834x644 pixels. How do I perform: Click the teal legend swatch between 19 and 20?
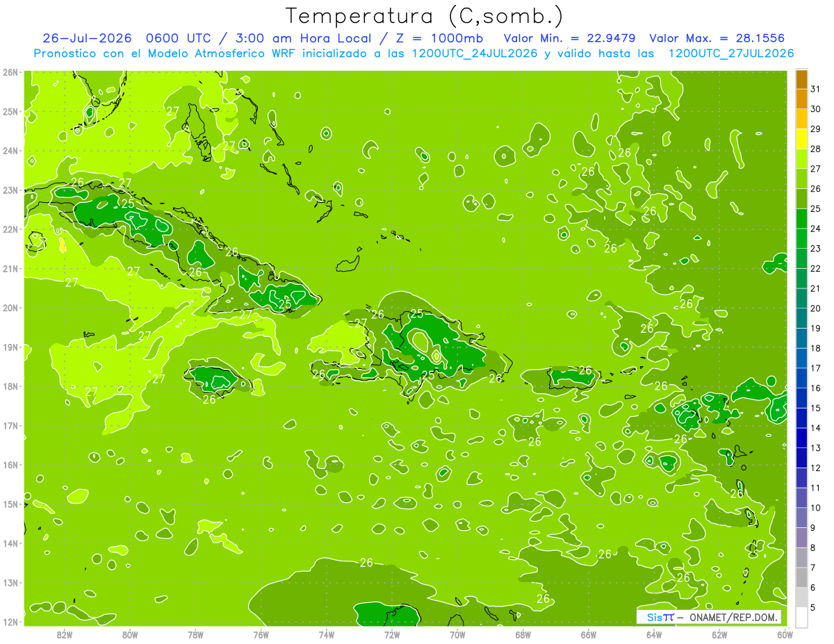[801, 318]
